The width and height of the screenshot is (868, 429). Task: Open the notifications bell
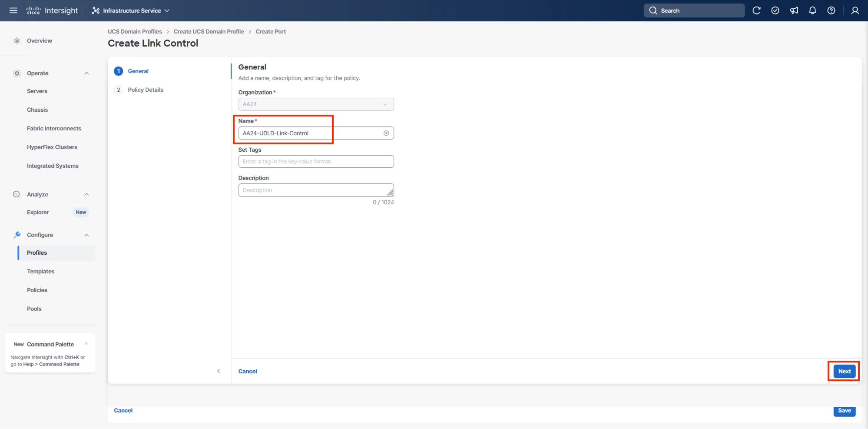[813, 10]
